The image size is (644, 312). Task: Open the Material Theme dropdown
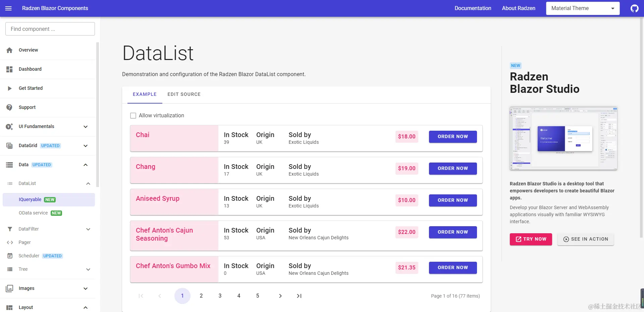point(583,8)
